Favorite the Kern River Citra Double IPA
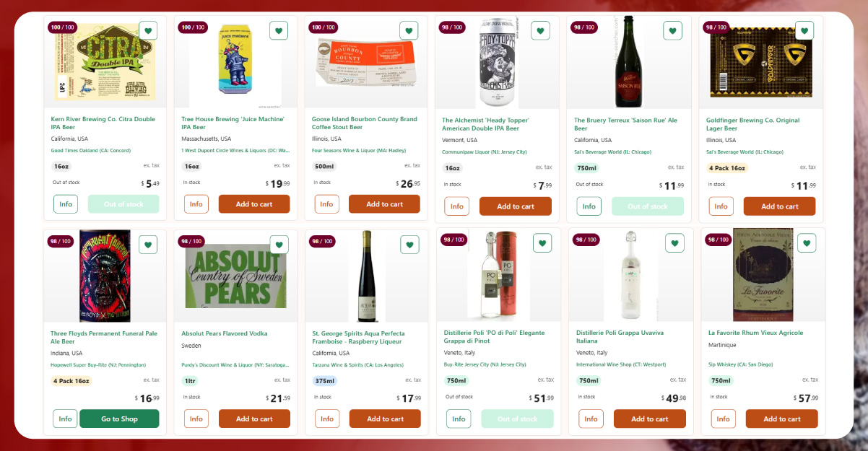The height and width of the screenshot is (451, 868). click(x=148, y=31)
